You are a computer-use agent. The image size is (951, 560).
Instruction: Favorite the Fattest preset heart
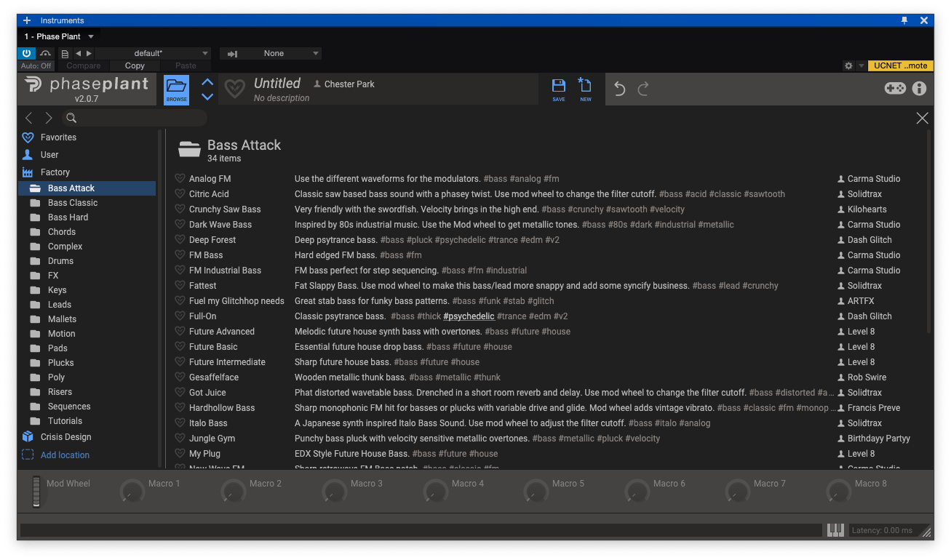pos(180,286)
